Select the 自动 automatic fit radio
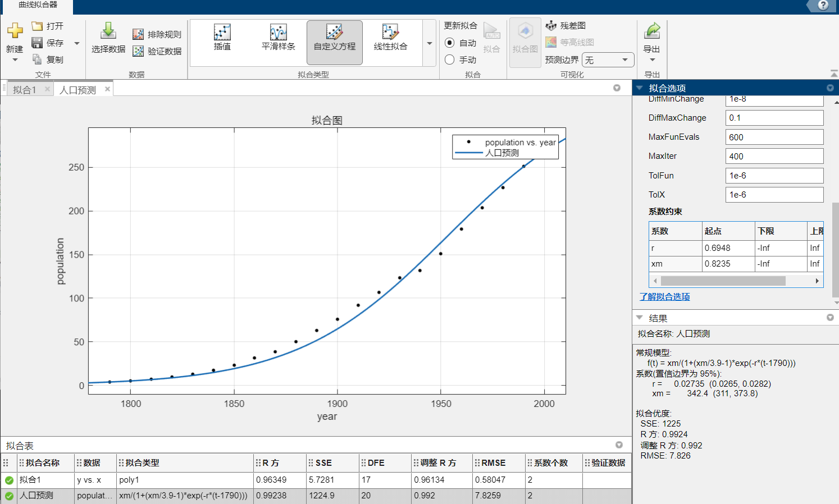 [x=449, y=43]
